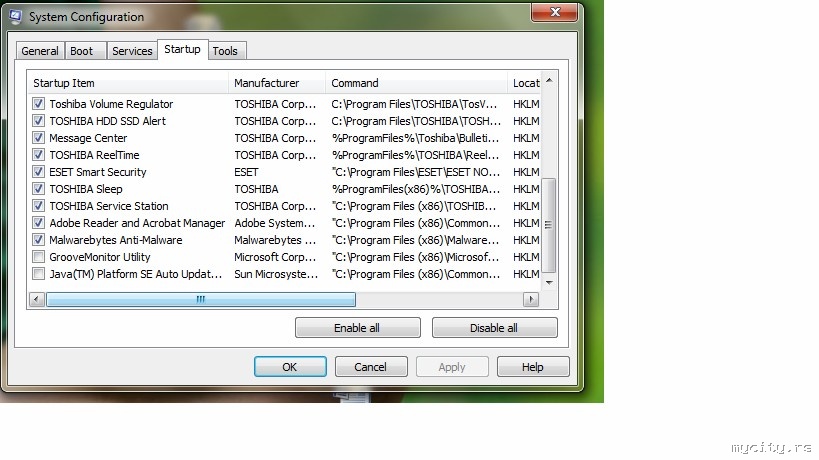819x460 pixels.
Task: Click the C:\Program Files\TOSHIBA\TosV... command
Action: [x=414, y=104]
